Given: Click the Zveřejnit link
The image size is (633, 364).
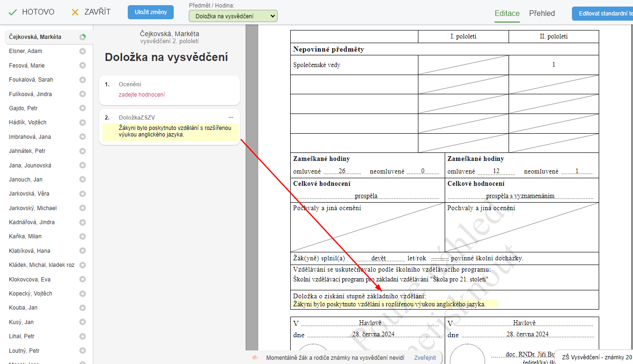Looking at the screenshot, I should coord(425,358).
